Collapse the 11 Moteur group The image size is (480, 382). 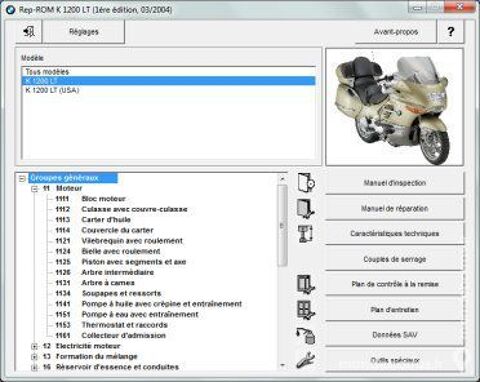coord(34,189)
